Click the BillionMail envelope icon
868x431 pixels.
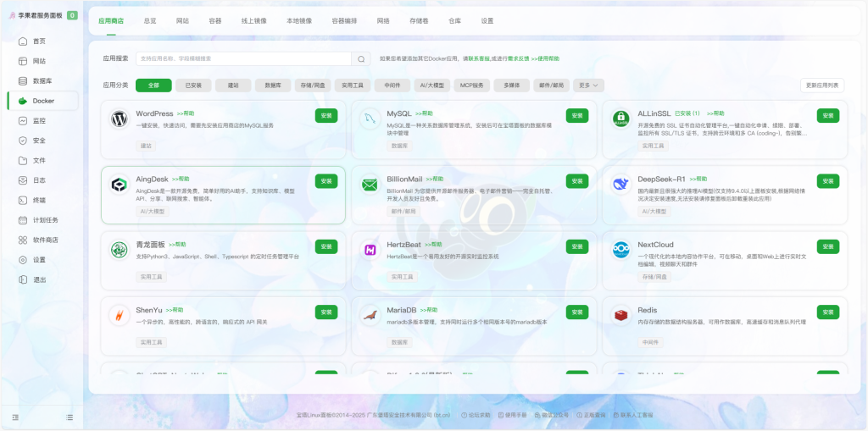click(370, 185)
